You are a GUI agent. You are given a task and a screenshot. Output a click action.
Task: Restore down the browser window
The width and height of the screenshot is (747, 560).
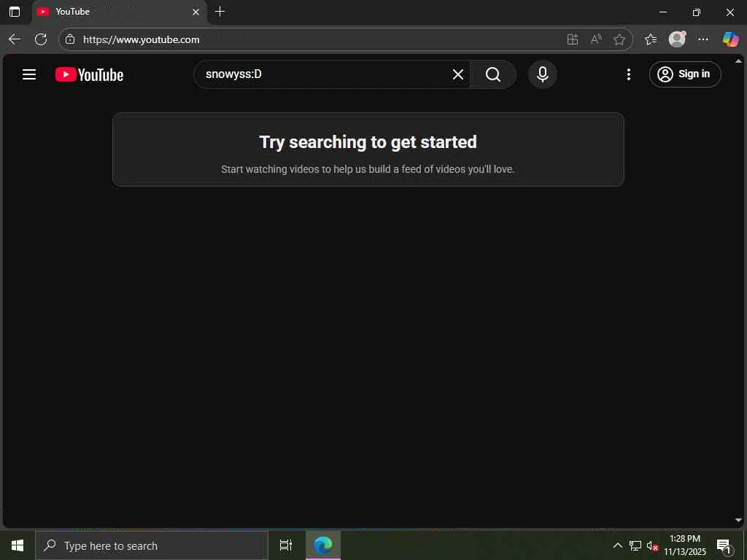tap(696, 12)
